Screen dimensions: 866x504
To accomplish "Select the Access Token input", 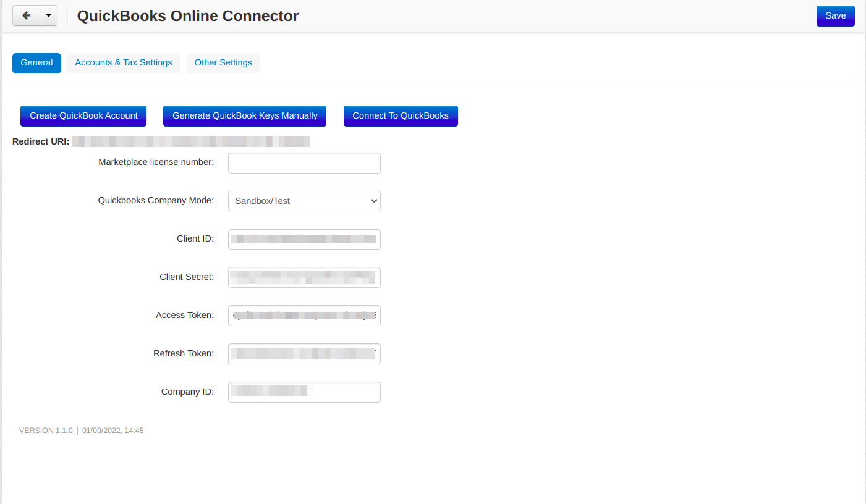I will pyautogui.click(x=304, y=316).
